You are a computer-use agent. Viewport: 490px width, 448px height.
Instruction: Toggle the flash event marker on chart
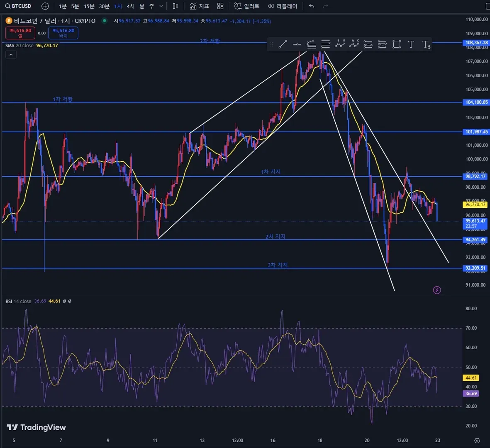tap(436, 290)
